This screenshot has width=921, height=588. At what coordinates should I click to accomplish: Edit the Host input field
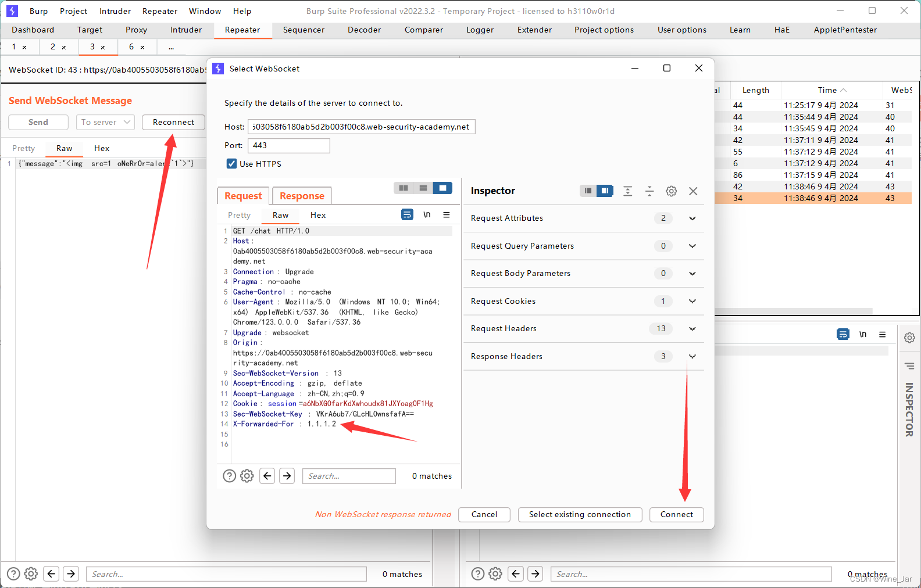click(x=362, y=127)
